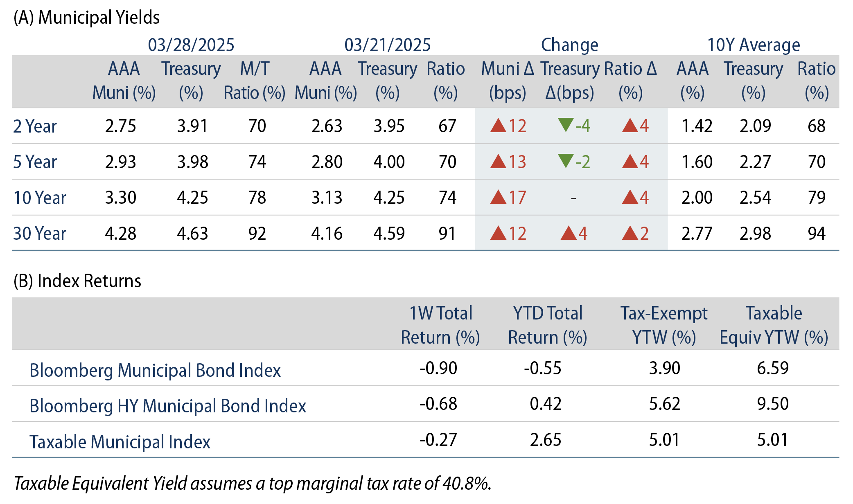
Task: Click the Taxable Municipal Index label
Action: point(120,442)
